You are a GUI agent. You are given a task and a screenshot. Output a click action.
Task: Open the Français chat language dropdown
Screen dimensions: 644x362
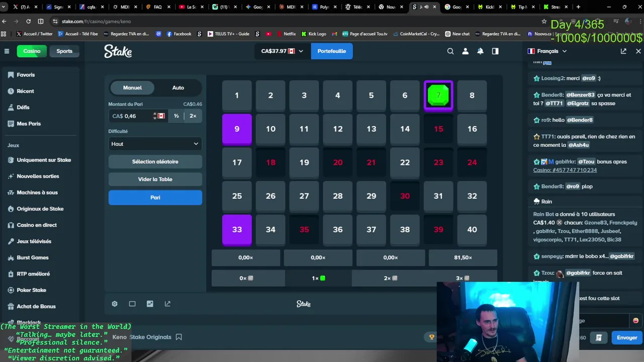(x=547, y=51)
